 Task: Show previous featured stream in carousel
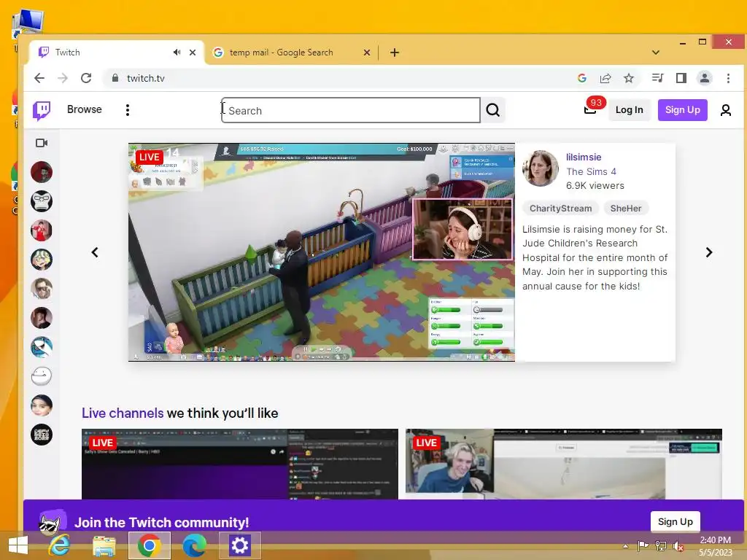[x=95, y=252]
